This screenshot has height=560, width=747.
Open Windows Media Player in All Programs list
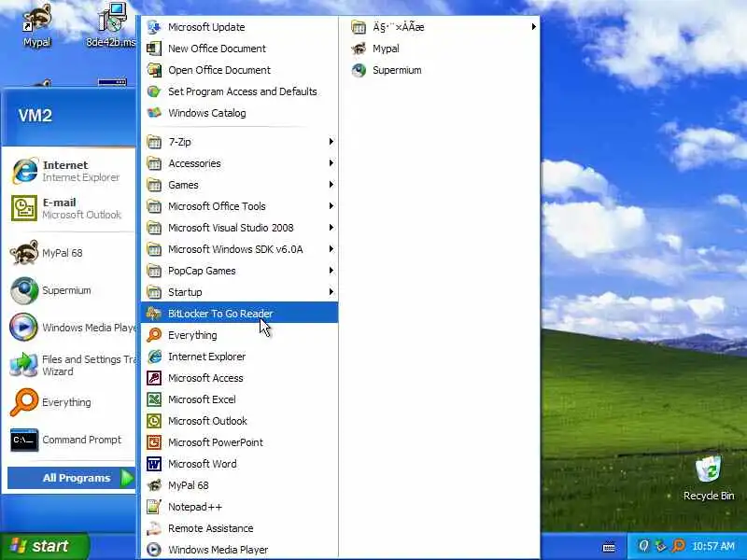coord(239,550)
